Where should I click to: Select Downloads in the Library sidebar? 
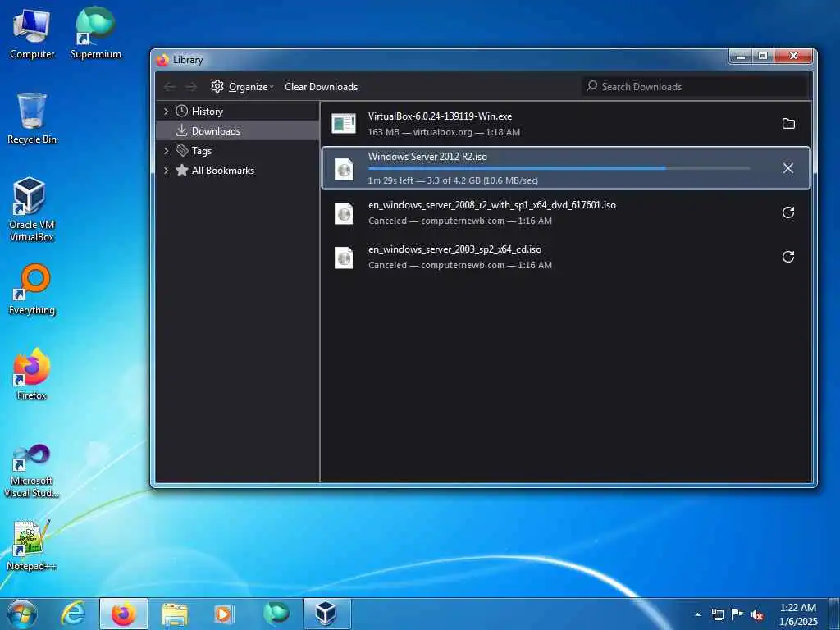point(237,130)
